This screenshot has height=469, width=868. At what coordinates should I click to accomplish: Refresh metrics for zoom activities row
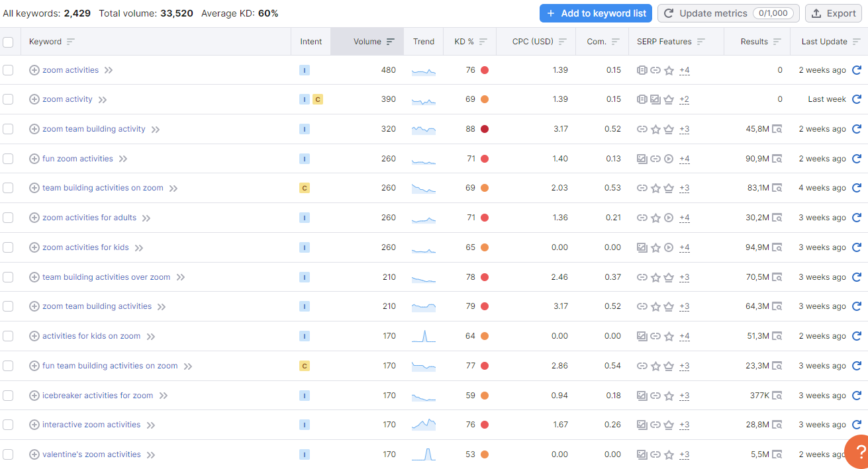(856, 70)
